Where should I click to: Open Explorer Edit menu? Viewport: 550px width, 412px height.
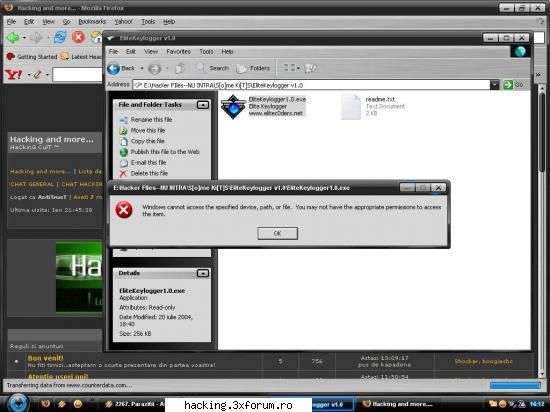click(130, 52)
